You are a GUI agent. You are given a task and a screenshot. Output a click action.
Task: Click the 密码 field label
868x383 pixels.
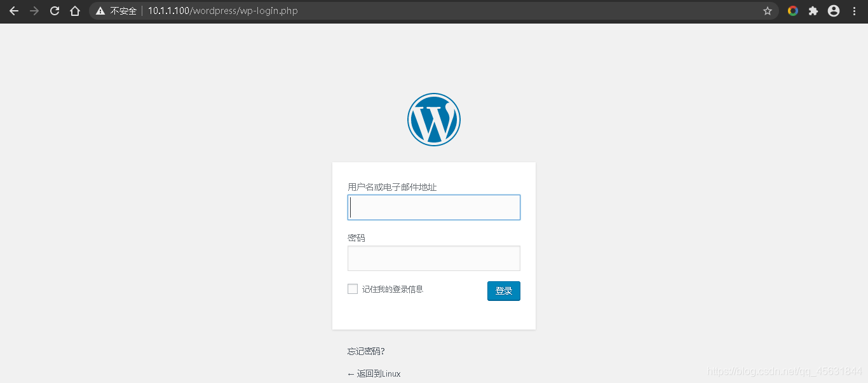pos(356,238)
